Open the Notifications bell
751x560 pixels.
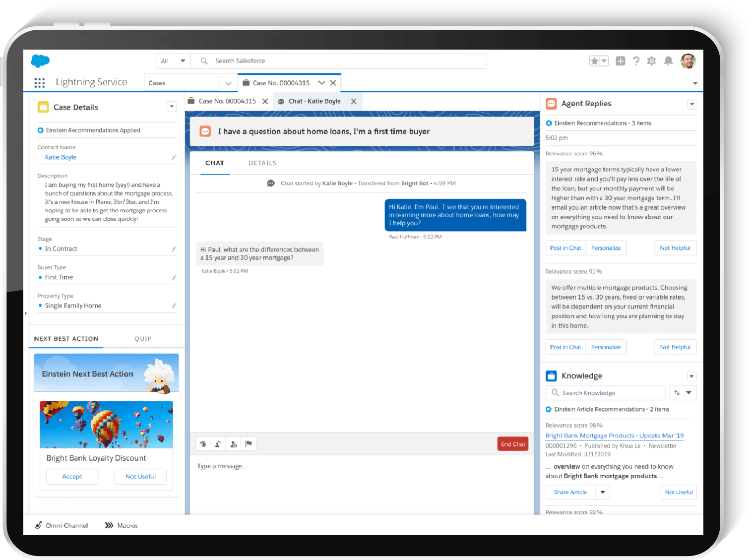(x=669, y=61)
